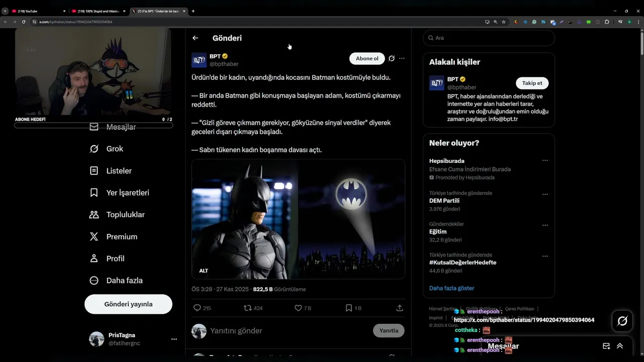The image size is (644, 362).
Task: Click Daha fazla göster link
Action: pos(452,288)
